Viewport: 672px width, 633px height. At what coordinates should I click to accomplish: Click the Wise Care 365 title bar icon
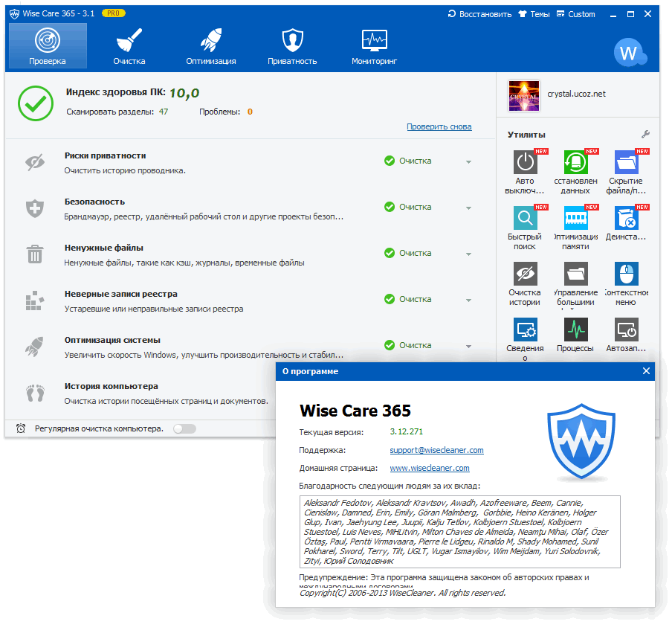[15, 13]
